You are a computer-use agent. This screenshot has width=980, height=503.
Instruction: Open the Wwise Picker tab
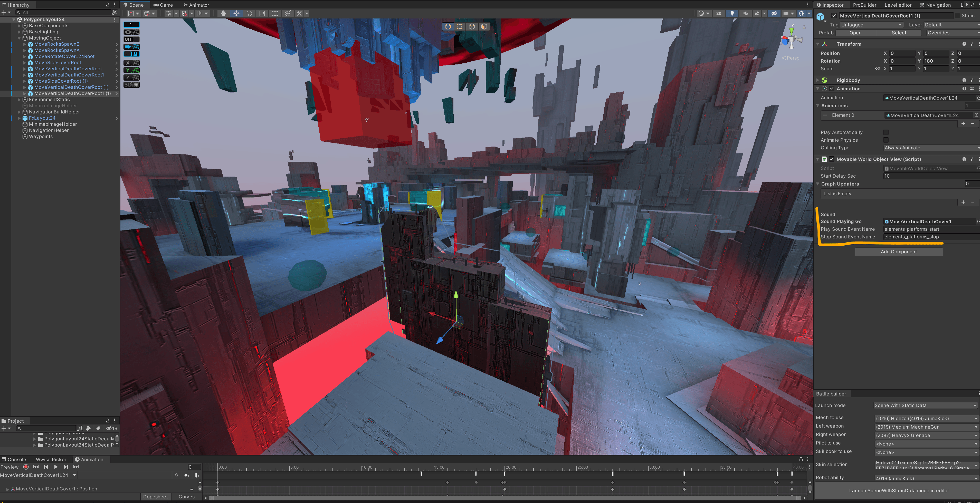point(51,459)
